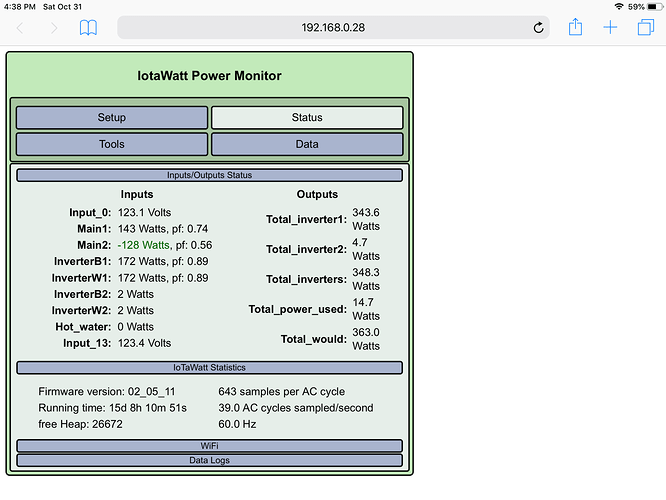666x500 pixels.
Task: Click 39.0 AC cycles sampled/second text
Action: tap(296, 408)
